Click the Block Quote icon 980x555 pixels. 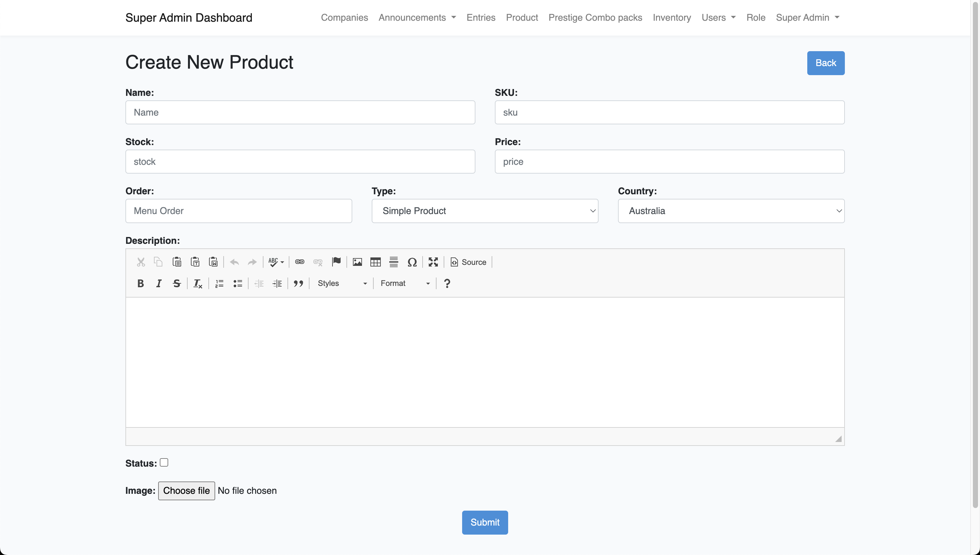click(298, 283)
